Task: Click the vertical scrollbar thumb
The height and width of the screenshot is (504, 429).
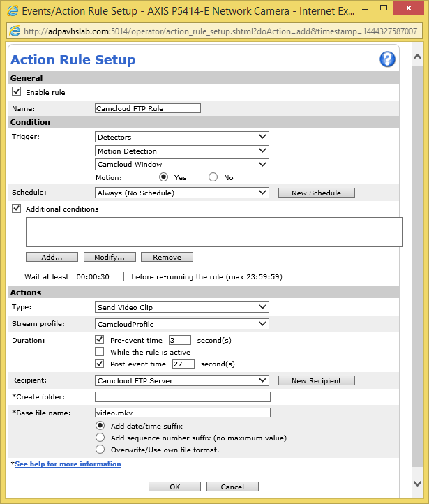Action: (x=417, y=266)
